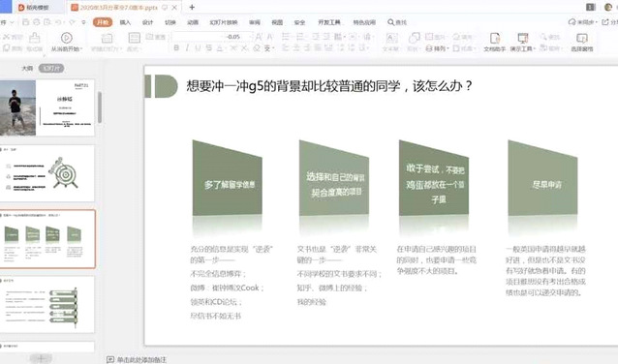Expand the cloud sync status dropdown
The height and width of the screenshot is (364, 618).
coord(583,22)
